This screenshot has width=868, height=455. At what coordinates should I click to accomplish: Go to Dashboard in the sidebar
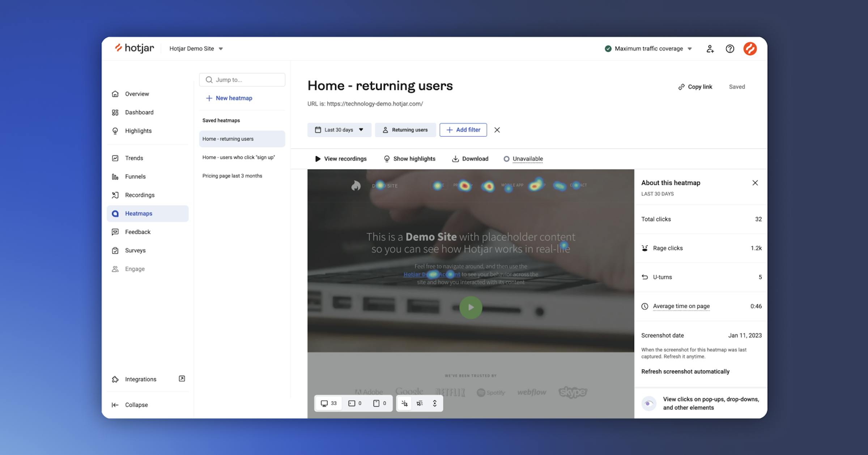pyautogui.click(x=148, y=112)
